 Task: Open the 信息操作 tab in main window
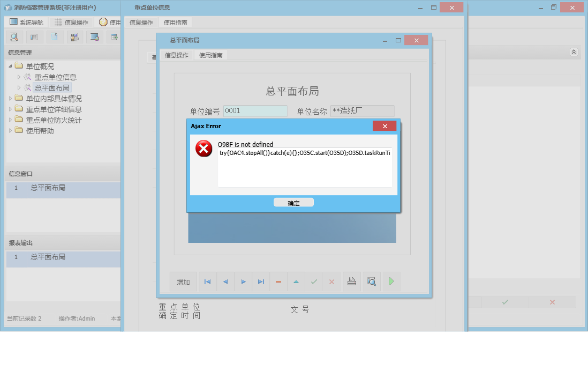click(71, 22)
